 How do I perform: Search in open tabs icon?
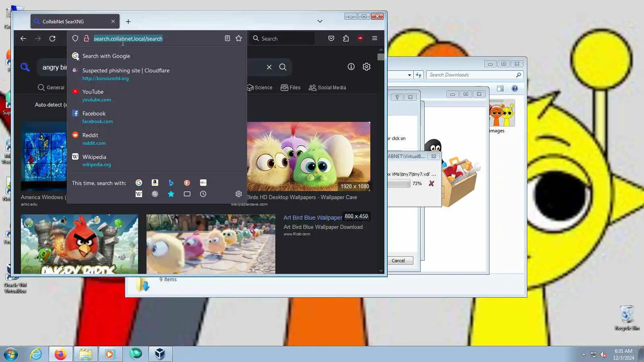pyautogui.click(x=187, y=194)
